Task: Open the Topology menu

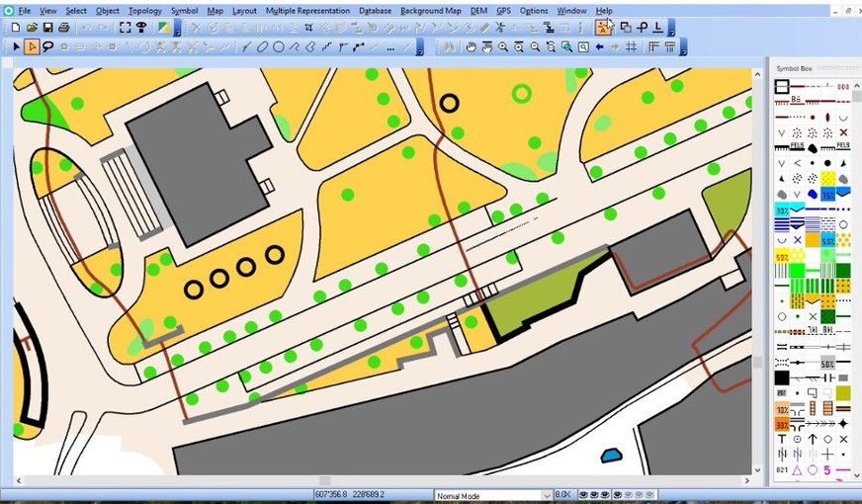Action: [x=144, y=11]
